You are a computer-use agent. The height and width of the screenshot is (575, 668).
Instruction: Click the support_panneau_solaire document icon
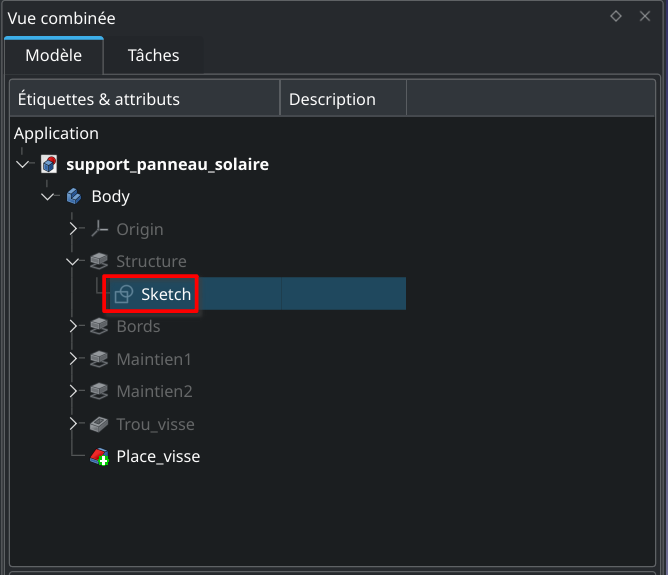[49, 164]
